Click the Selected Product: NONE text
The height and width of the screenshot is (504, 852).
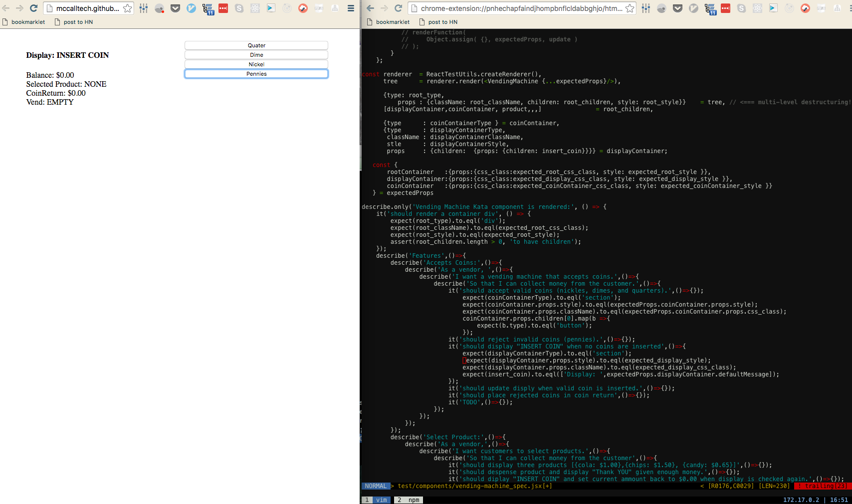click(x=66, y=84)
